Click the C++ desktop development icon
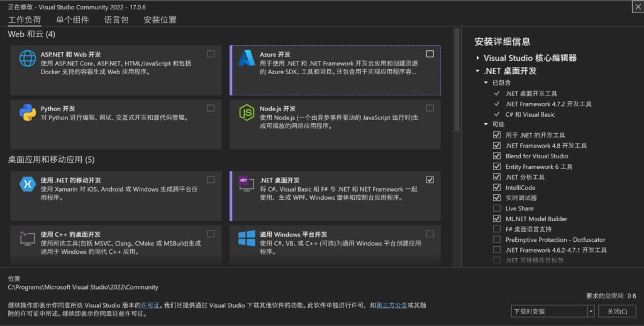 28,238
